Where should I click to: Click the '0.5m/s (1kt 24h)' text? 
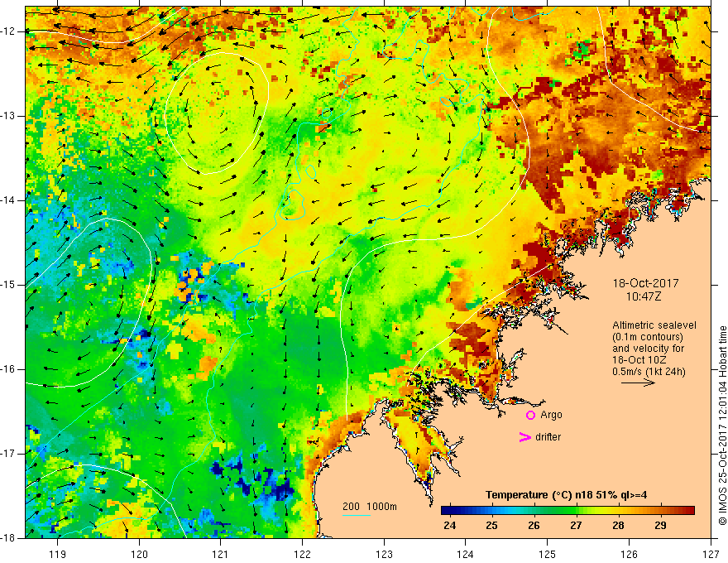pyautogui.click(x=649, y=372)
